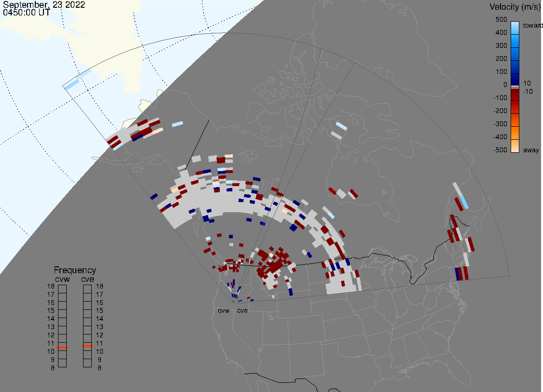Click the "500" velocity scale label
Image resolution: width=543 pixels, height=392 pixels.
501,19
